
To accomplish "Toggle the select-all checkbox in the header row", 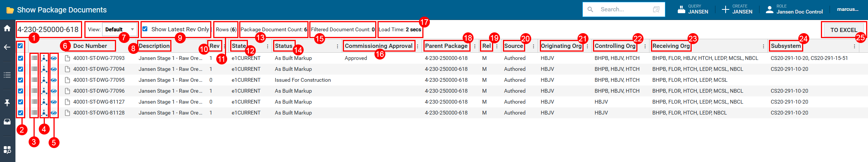I will 20,46.
